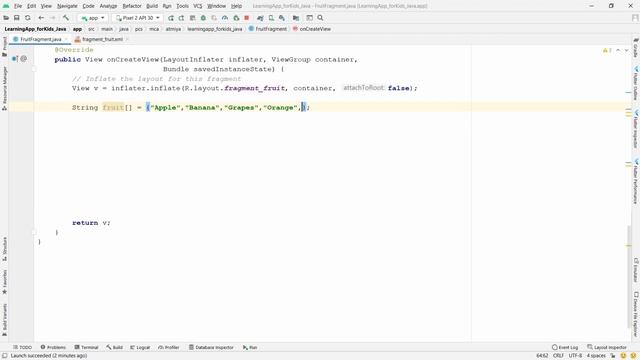Screen dimensions: 640x360
Task: Open the VCS menu
Action: 198,6
